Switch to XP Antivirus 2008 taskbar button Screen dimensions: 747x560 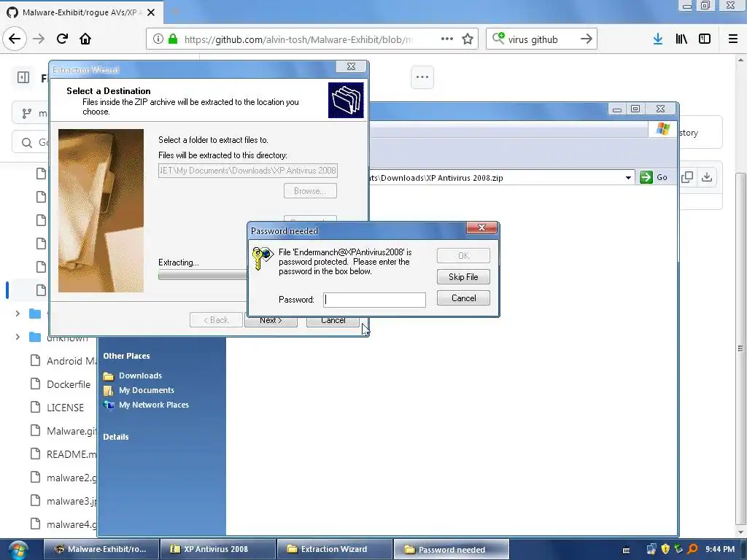point(217,549)
